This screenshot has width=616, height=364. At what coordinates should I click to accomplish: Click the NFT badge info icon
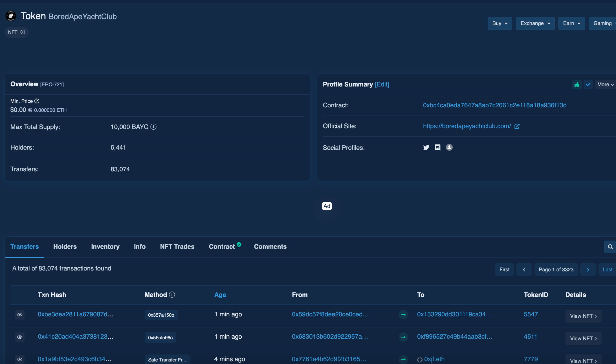coord(23,32)
